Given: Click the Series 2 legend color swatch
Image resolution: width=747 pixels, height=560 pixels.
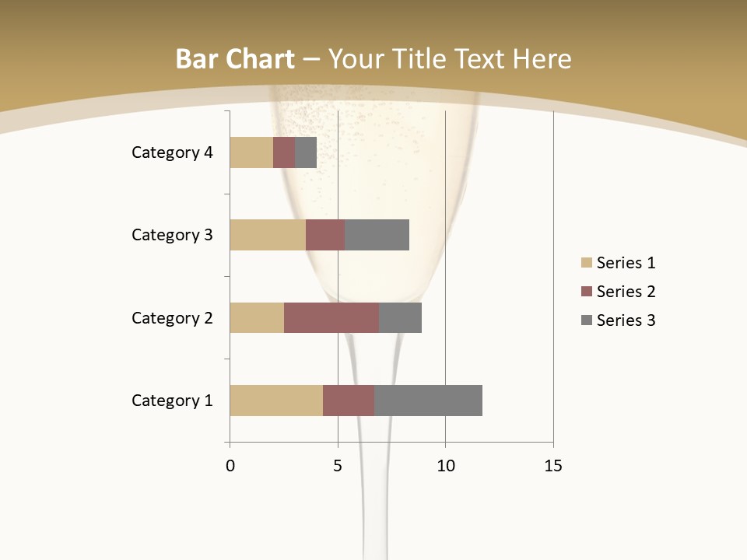Looking at the screenshot, I should [x=586, y=292].
